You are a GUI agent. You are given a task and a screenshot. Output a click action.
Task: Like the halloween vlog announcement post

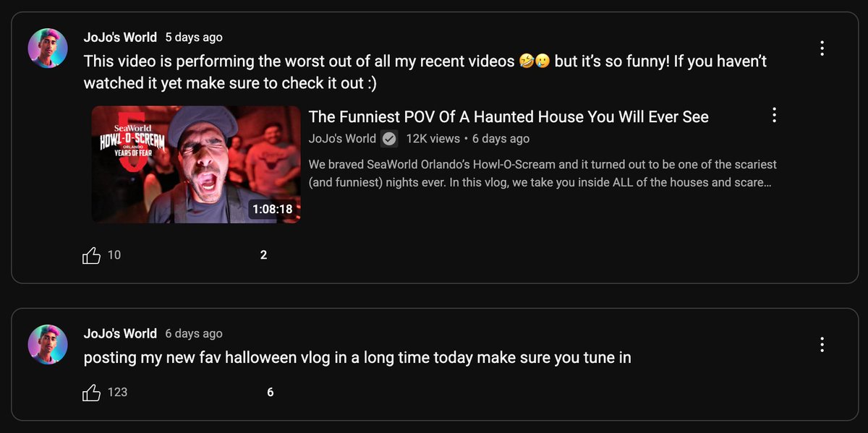pos(92,393)
